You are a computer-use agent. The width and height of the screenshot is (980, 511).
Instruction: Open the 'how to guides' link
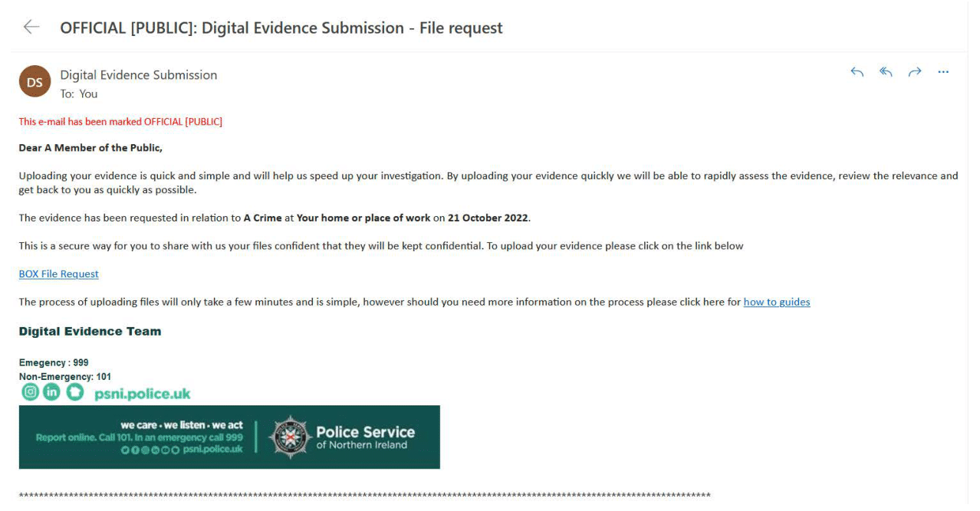776,301
